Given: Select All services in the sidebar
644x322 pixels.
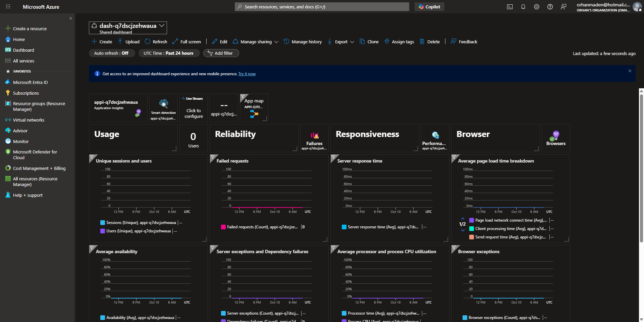Looking at the screenshot, I should tap(23, 61).
